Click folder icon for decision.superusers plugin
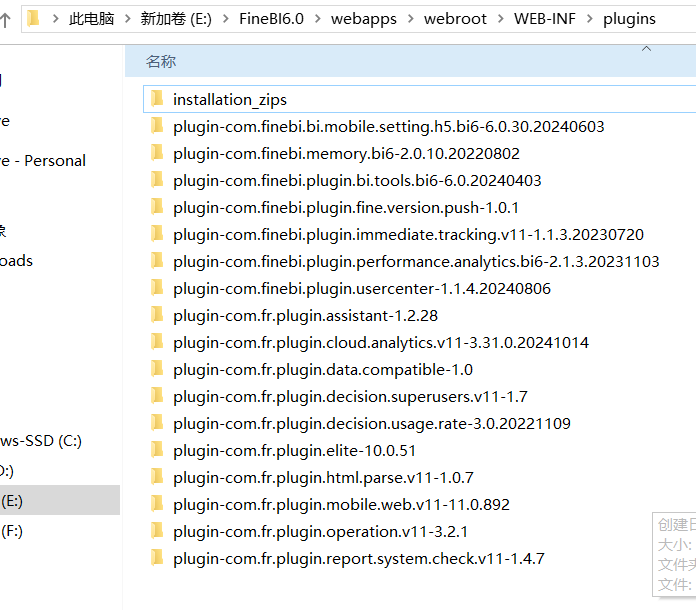The height and width of the screenshot is (610, 696). click(157, 396)
